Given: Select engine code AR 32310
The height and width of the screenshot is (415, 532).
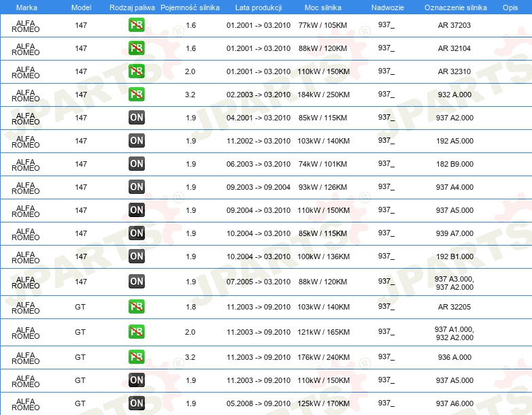Looking at the screenshot, I should [454, 71].
